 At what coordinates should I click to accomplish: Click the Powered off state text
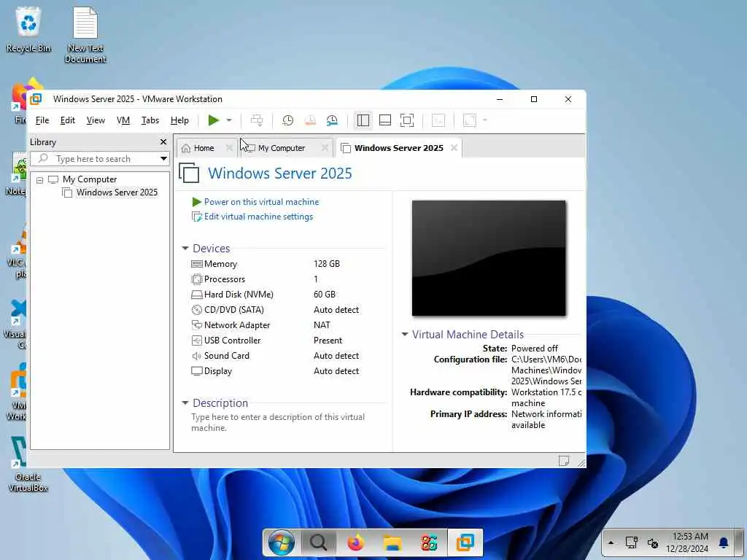(535, 349)
